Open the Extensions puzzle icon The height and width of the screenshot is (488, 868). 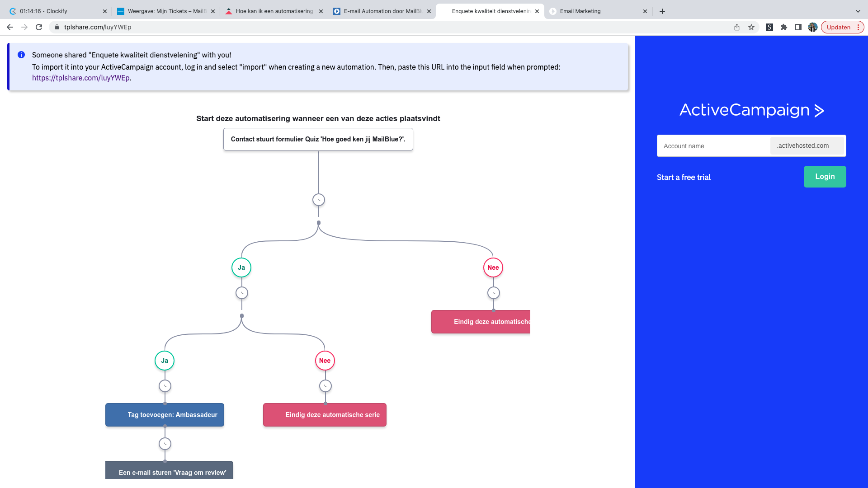tap(784, 27)
